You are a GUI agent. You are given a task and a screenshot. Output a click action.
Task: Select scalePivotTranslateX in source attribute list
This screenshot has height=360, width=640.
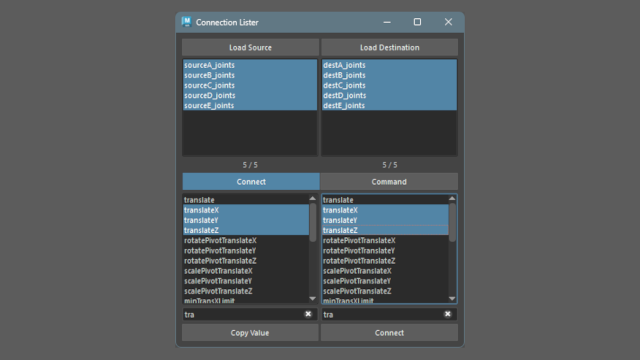(246, 271)
